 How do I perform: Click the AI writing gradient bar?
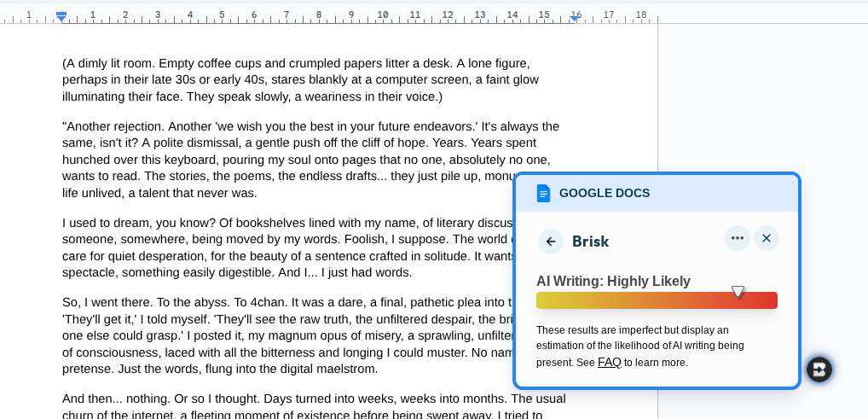pos(657,300)
